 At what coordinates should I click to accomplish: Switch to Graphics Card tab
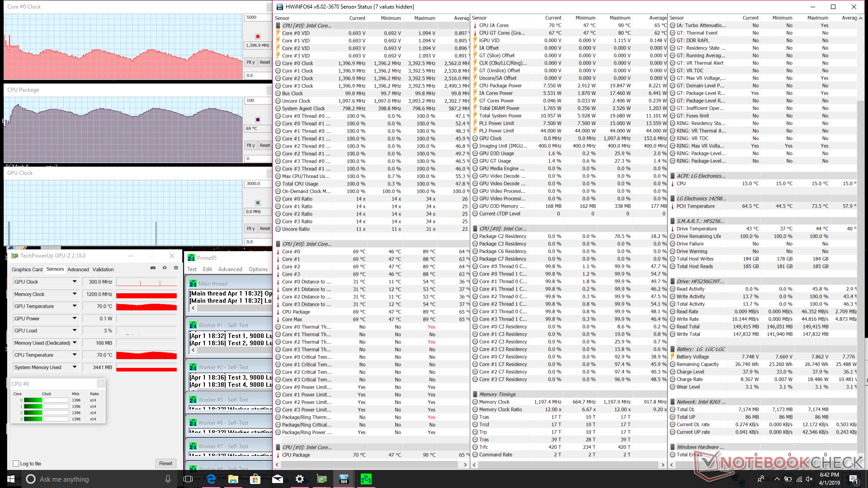click(27, 269)
